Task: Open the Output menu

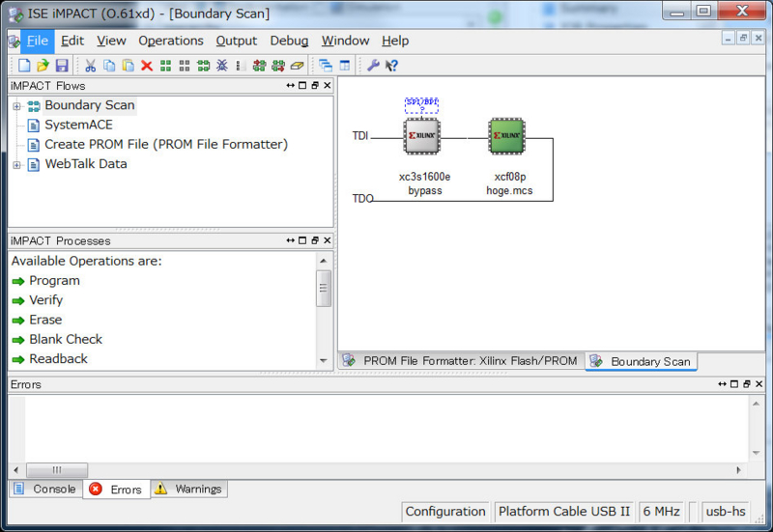Action: (x=236, y=41)
